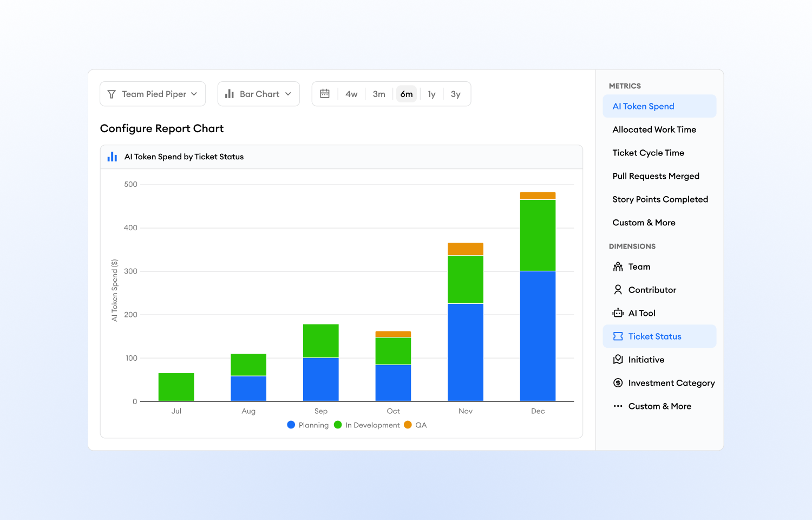Click the AI Token Spend ($) axis title
812x520 pixels.
click(114, 290)
